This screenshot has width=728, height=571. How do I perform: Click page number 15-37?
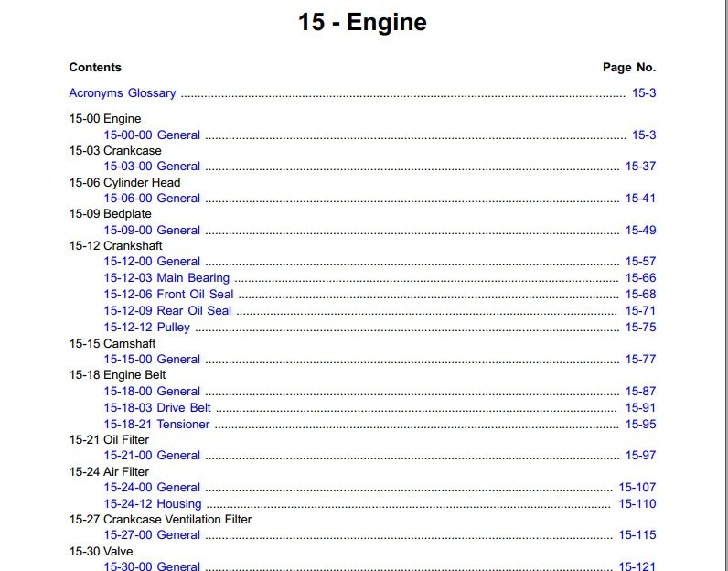(x=641, y=166)
